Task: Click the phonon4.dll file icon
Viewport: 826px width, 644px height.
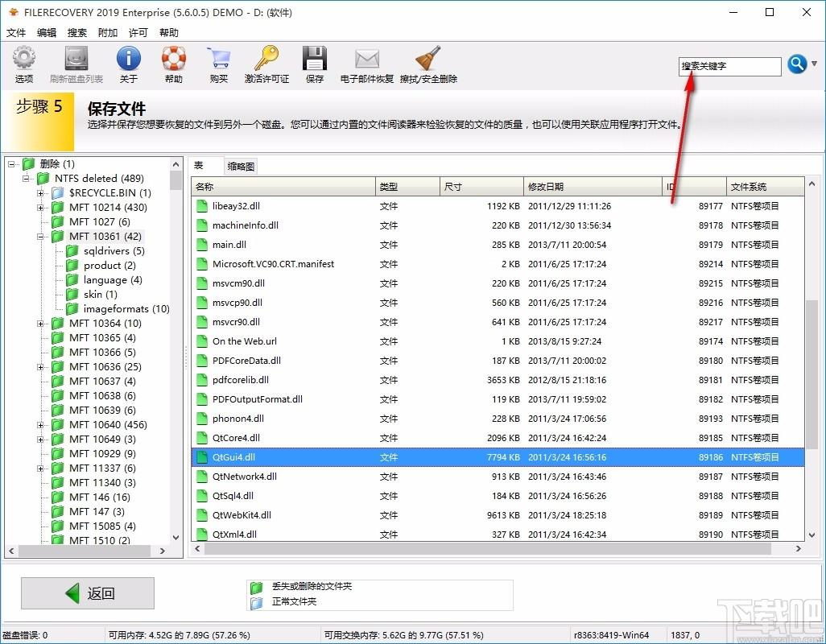Action: 202,419
